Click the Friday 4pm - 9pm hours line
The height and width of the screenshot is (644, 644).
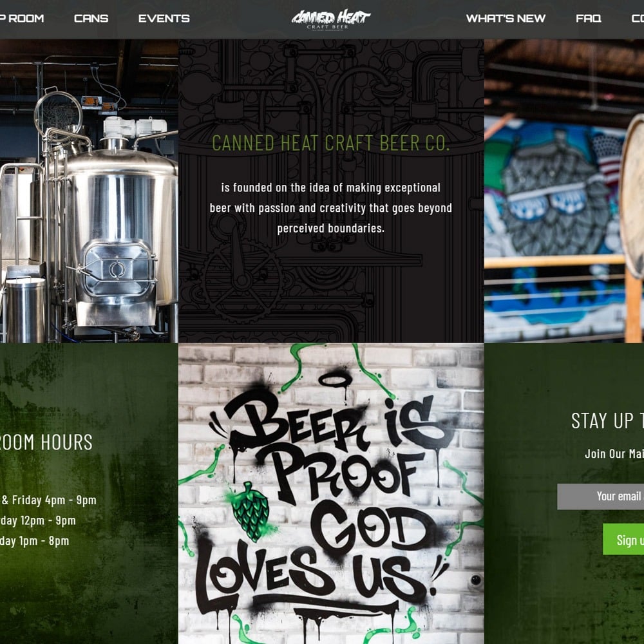pos(48,500)
